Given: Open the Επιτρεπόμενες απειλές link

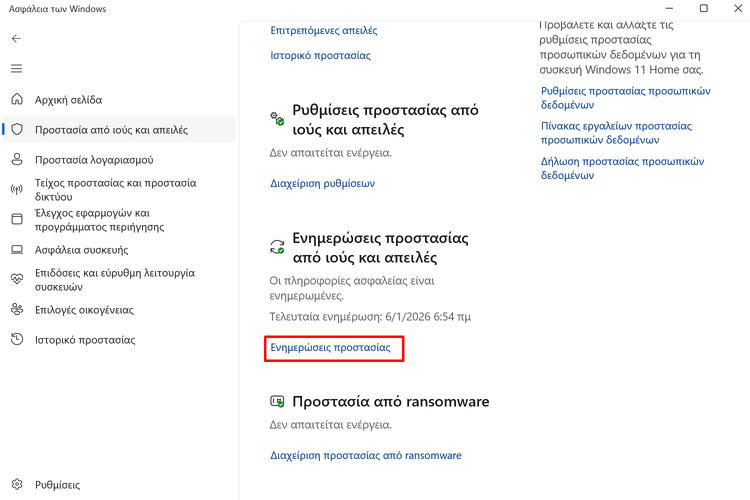Looking at the screenshot, I should 324,31.
